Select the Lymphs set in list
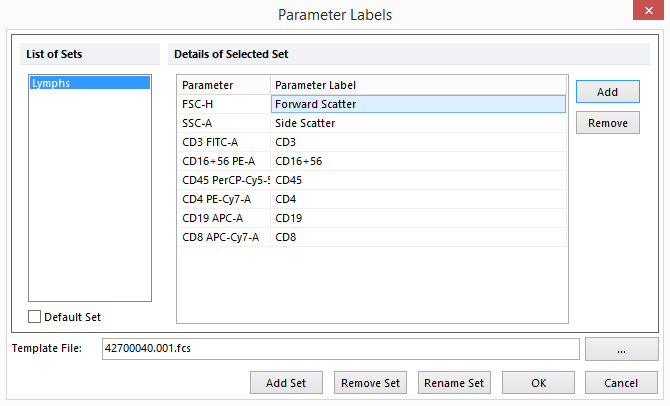 coord(90,84)
